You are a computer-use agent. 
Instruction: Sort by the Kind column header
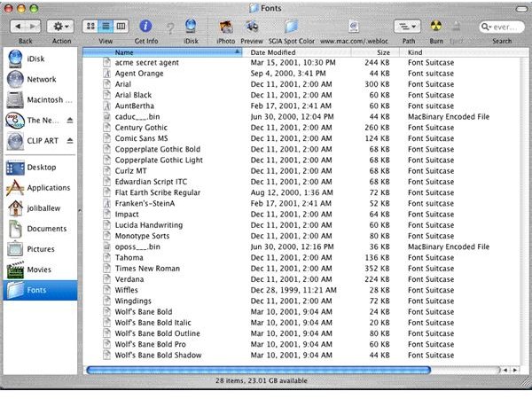[x=463, y=52]
